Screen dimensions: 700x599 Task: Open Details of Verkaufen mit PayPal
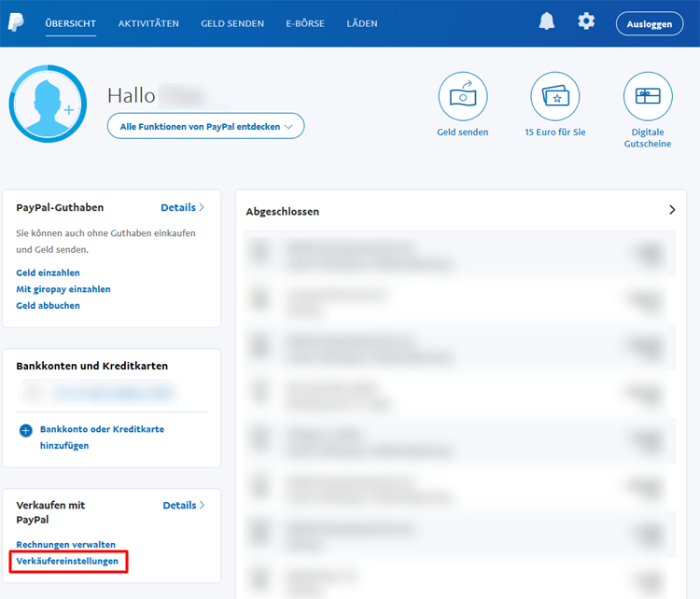pos(184,506)
